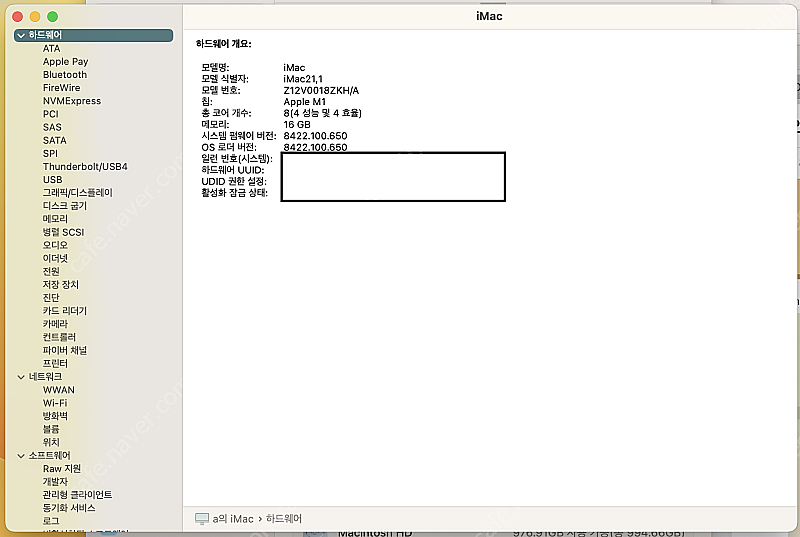Select PCI in the sidebar

click(x=51, y=114)
